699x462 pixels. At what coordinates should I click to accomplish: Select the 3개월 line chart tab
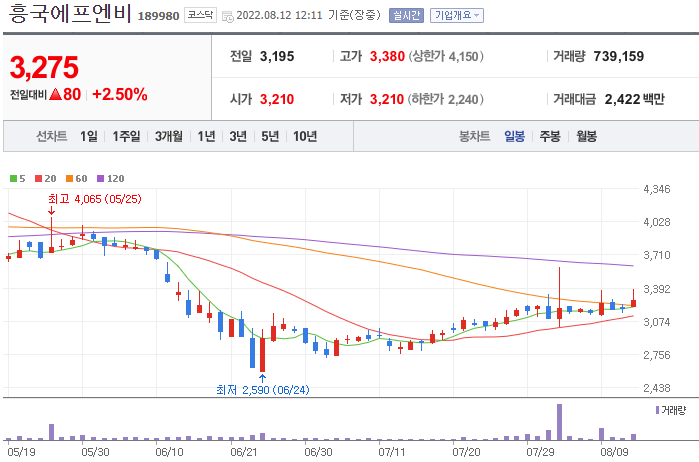click(169, 136)
